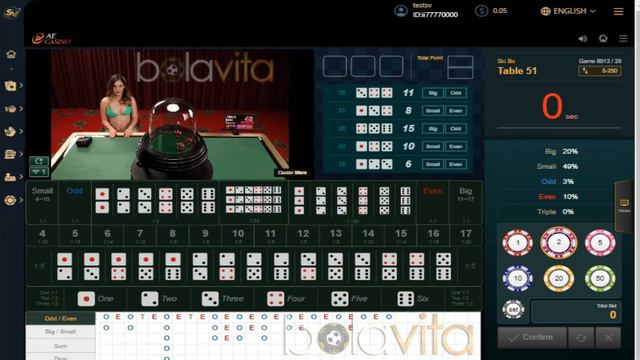Go to lobby via the top-right house icon
640x360 pixels.
(603, 38)
